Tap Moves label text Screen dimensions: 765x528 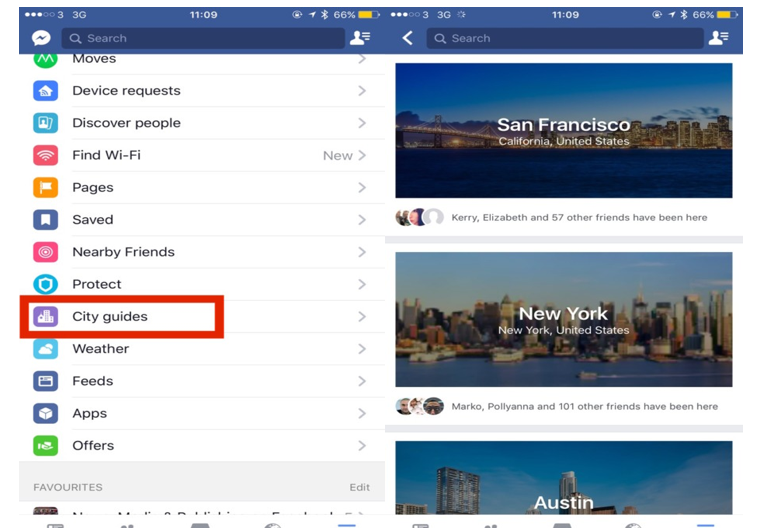coord(94,60)
